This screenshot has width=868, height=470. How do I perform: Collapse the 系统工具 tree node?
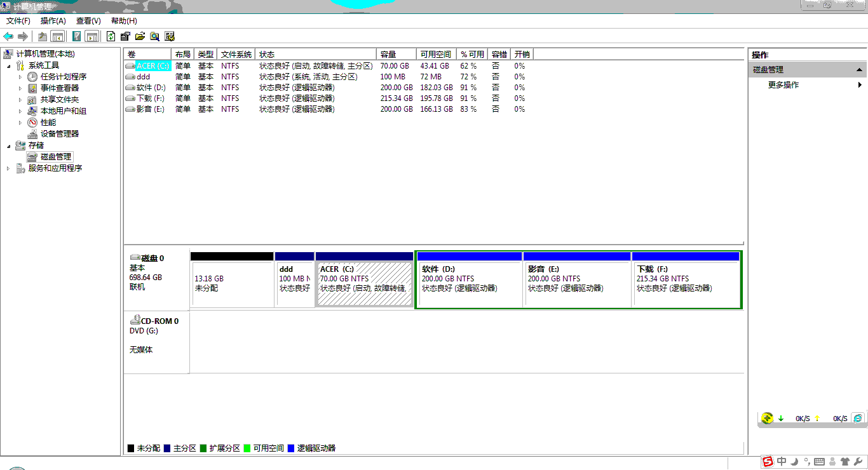tap(9, 65)
